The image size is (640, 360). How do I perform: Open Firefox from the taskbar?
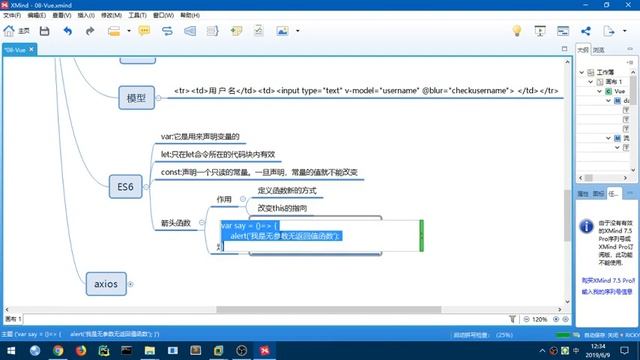pyautogui.click(x=81, y=351)
